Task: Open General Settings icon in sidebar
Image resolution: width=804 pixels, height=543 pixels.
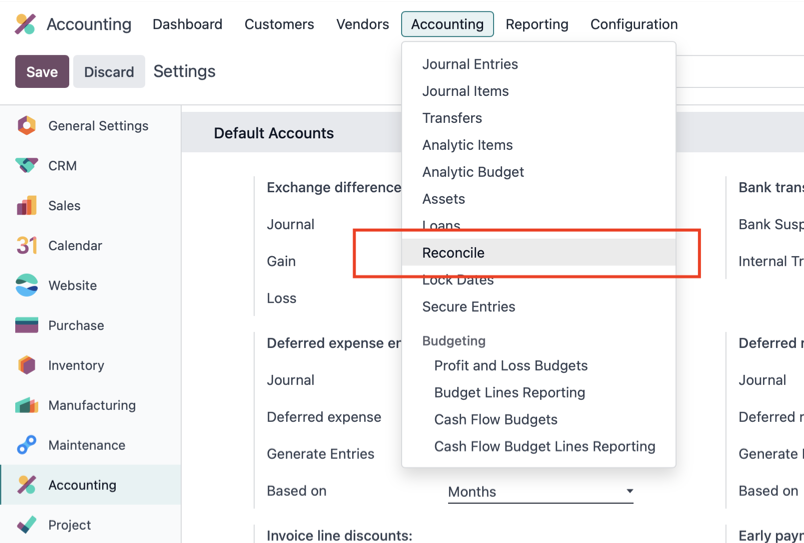Action: click(x=27, y=126)
